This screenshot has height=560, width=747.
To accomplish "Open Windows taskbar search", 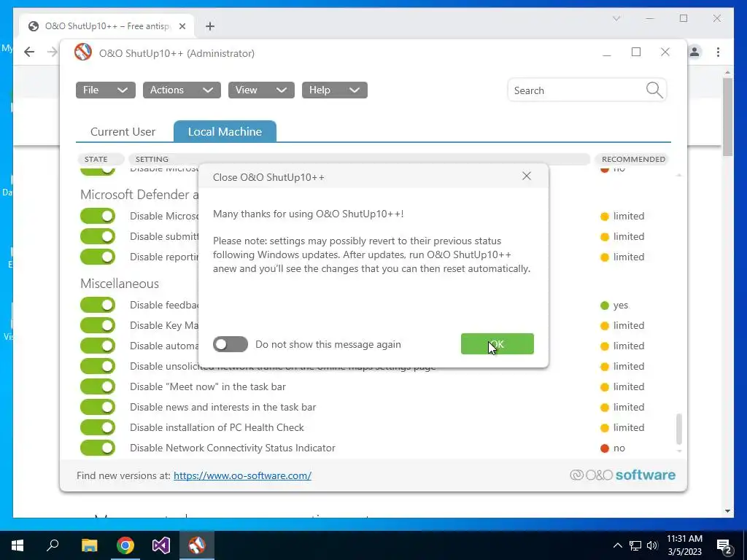I will pos(53,545).
